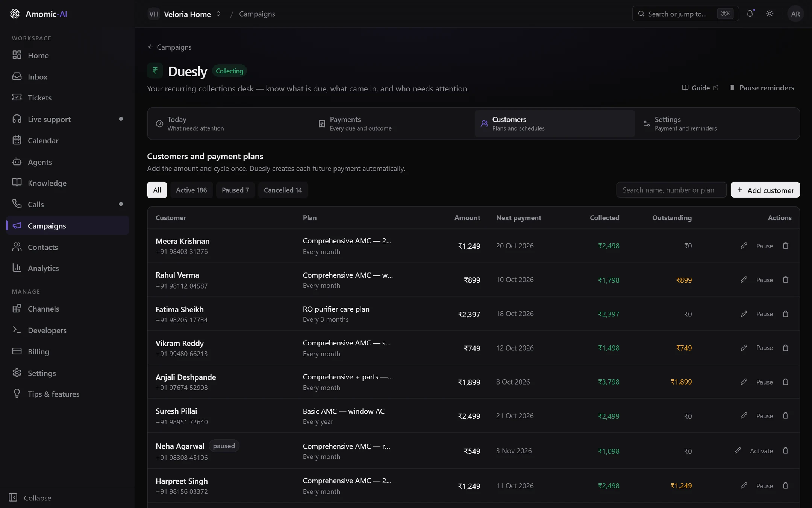Pause Meera Krishnan's plan
The image size is (812, 508).
click(764, 246)
